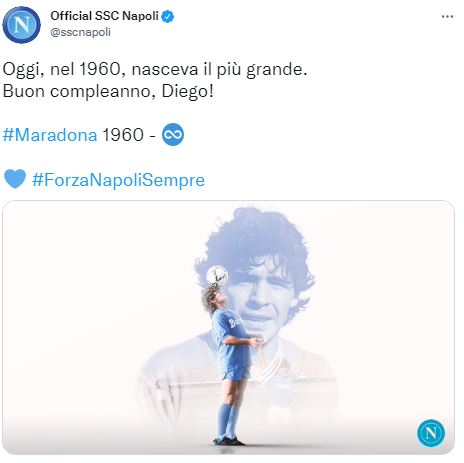The height and width of the screenshot is (463, 464).
Task: Click the player's blue socks
Action: tap(228, 421)
